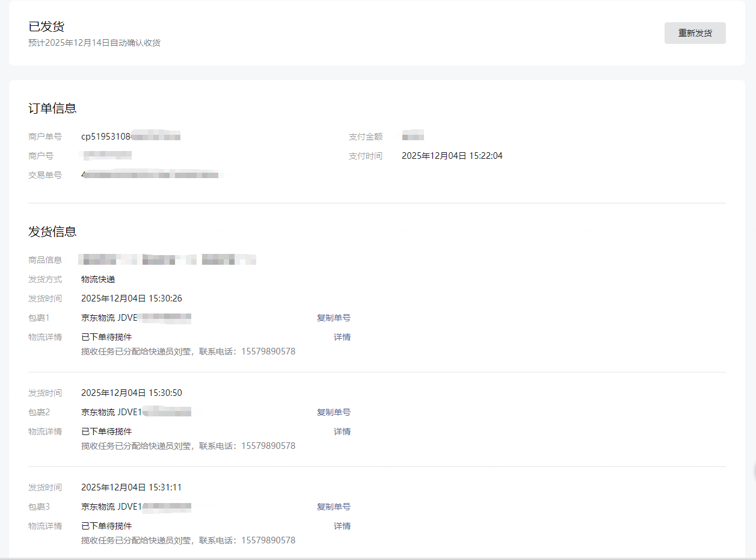Click the courier phone number under 包裹1
Viewport: 756px width, 559px height.
pyautogui.click(x=268, y=351)
